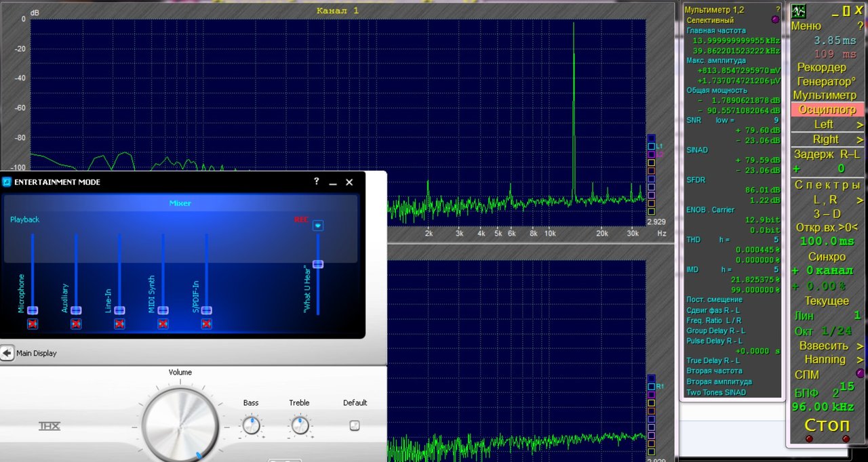Toggle the yellow trace box below L2
The height and width of the screenshot is (462, 868).
point(652,163)
